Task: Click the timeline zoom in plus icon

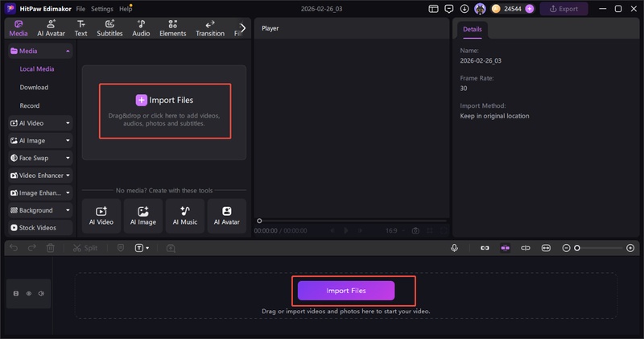Action: 630,248
